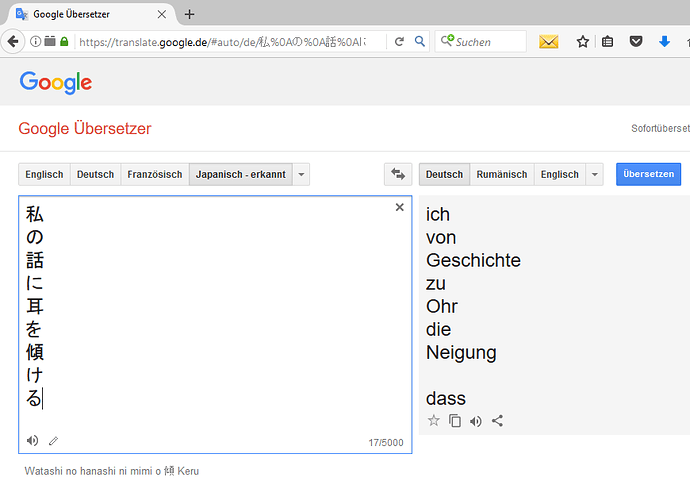Click the Übersetzen button
Viewport: 690px width, 480px height.
(x=649, y=174)
